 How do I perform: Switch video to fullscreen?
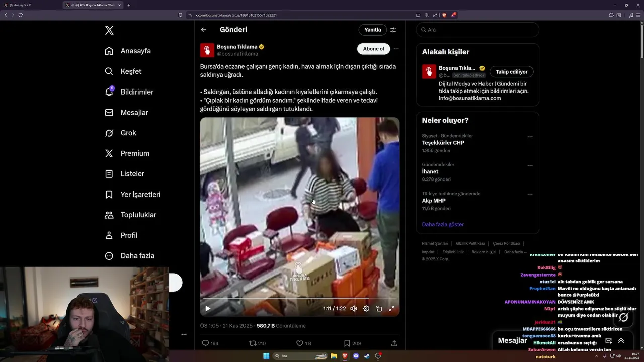pyautogui.click(x=391, y=309)
